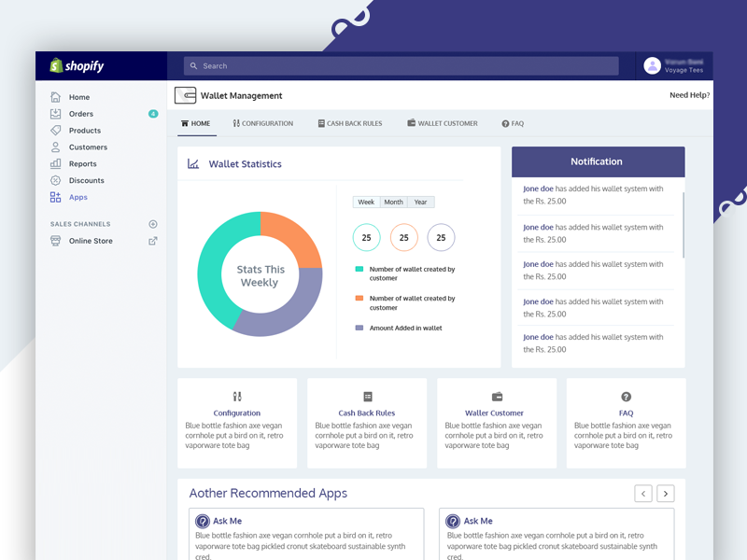The image size is (747, 560).
Task: Open Reports in sidebar
Action: coord(82,164)
